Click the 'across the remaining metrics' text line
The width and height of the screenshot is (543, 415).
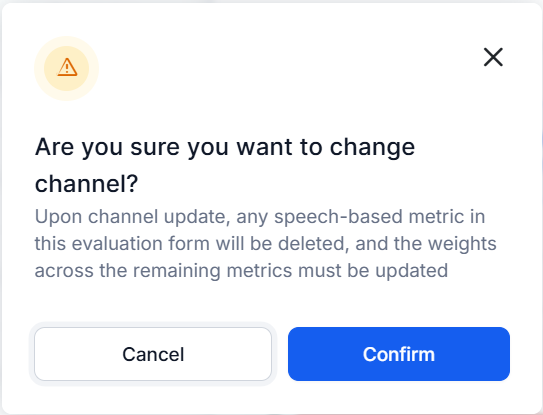point(241,271)
